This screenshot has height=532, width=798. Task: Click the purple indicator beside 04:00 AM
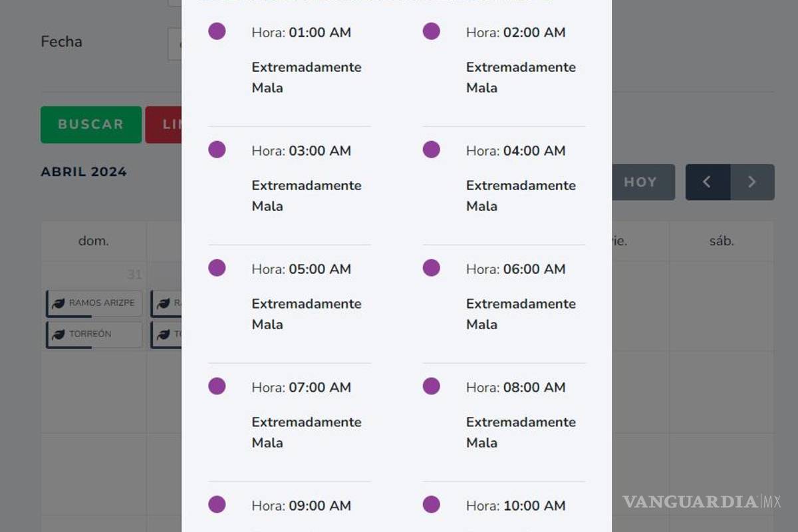[x=431, y=150]
